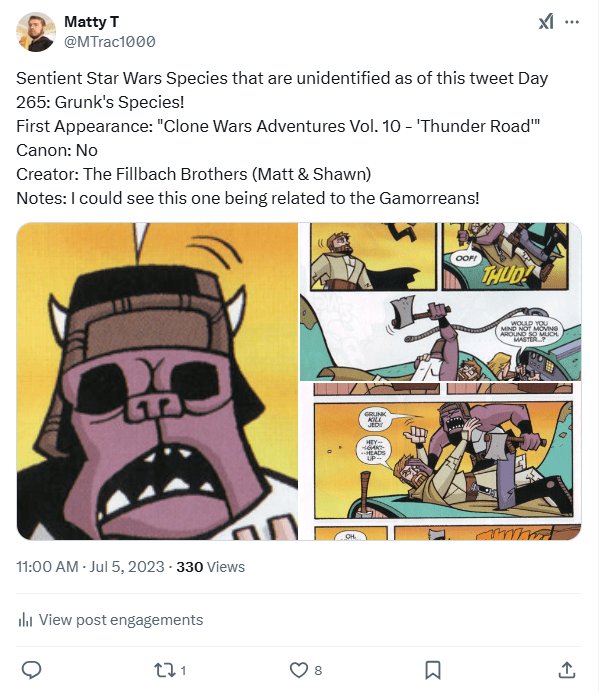Open the three-dot more options menu

pyautogui.click(x=573, y=22)
